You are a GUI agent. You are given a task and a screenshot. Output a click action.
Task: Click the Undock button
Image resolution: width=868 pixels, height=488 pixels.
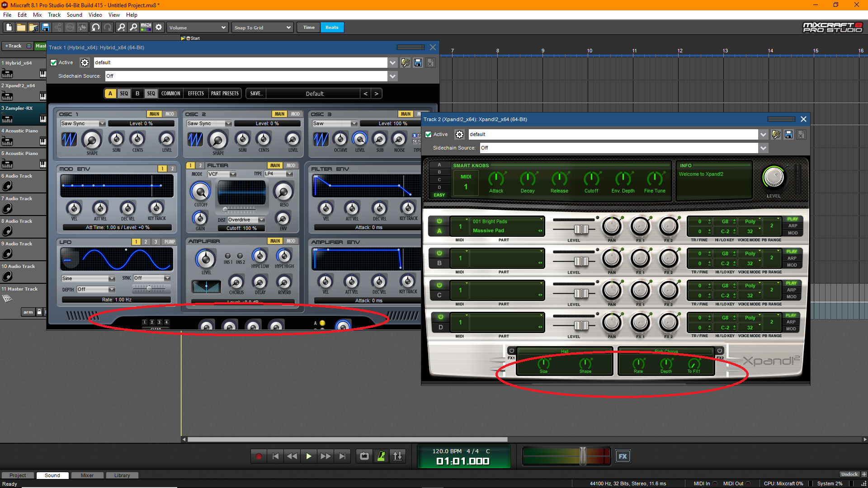pos(849,474)
